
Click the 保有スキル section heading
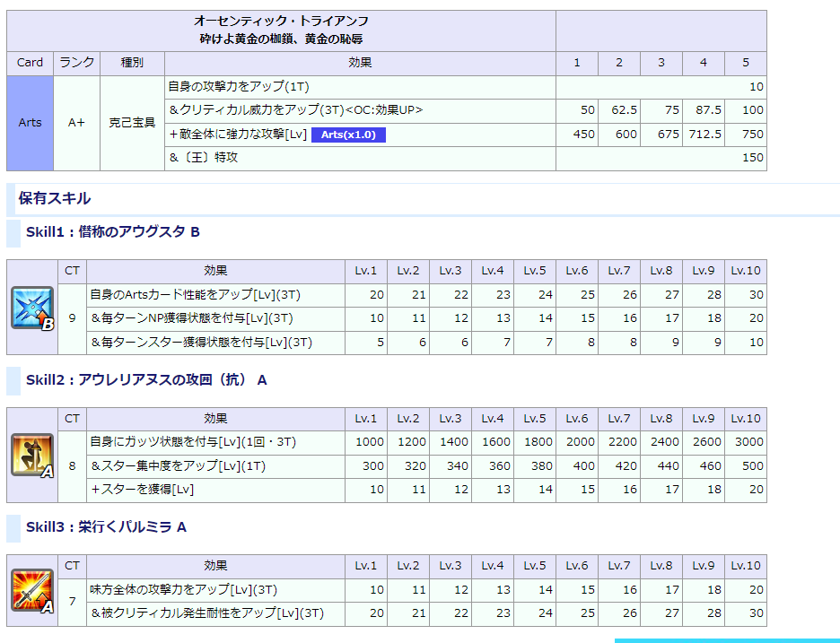(x=55, y=198)
